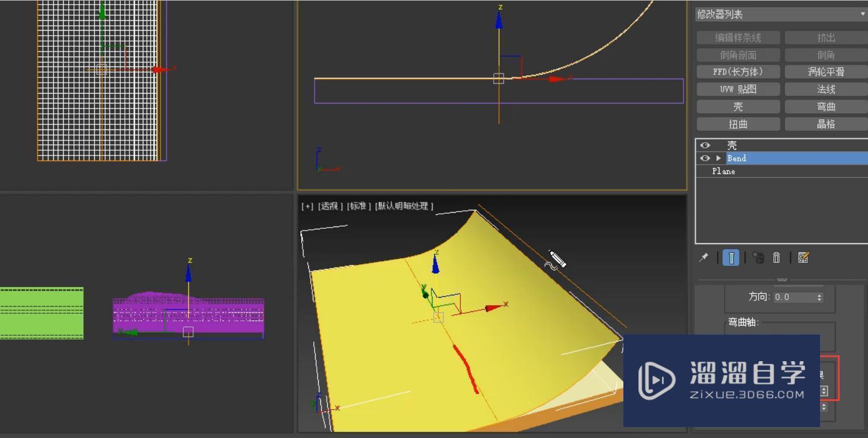The width and height of the screenshot is (868, 438).
Task: Open the configure modifier sets icon
Action: point(803,258)
